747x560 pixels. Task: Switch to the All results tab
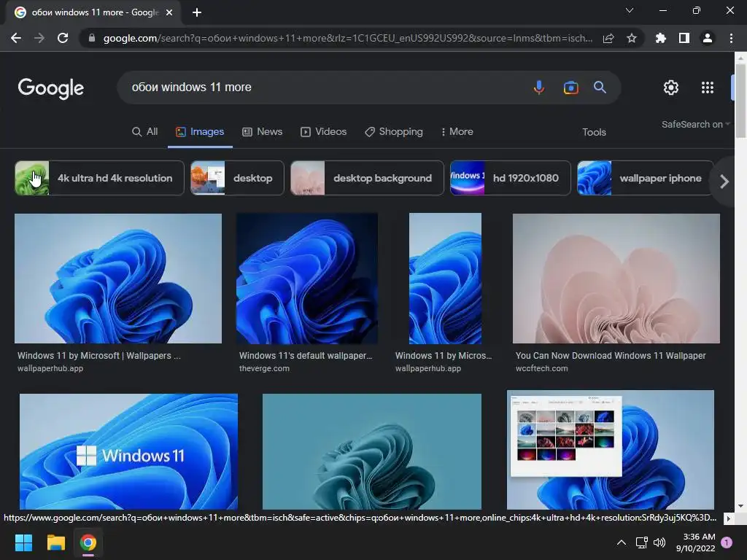click(x=145, y=132)
